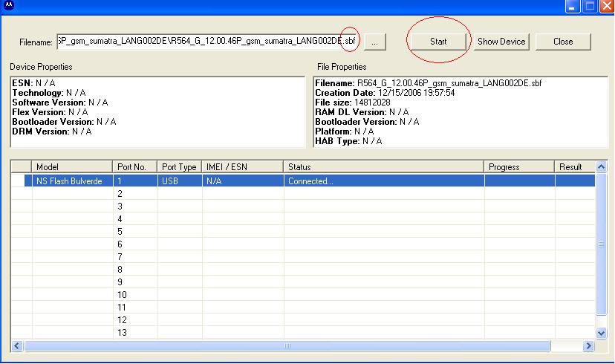Viewport: 615px width, 364px height.
Task: Select port number 13 row
Action: (x=303, y=333)
